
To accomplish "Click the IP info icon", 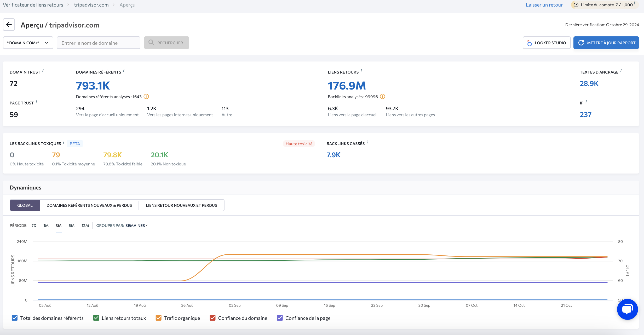I will 586,102.
